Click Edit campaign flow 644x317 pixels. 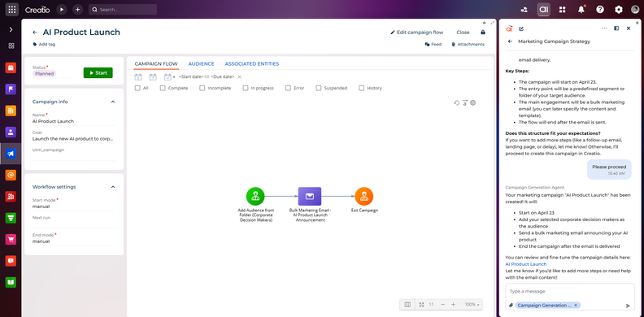[417, 33]
